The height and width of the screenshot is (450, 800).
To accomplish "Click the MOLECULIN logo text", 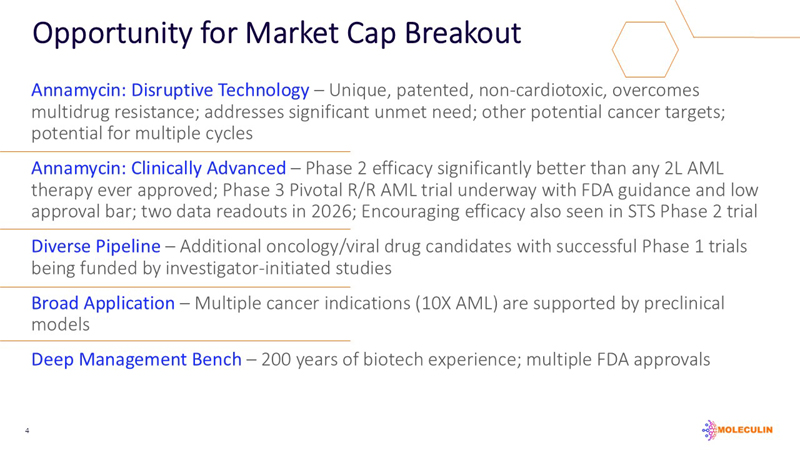I will pyautogui.click(x=750, y=431).
